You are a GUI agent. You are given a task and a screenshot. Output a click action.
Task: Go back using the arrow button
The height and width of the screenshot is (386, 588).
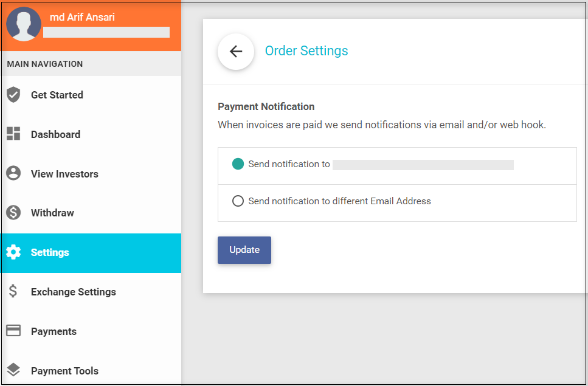click(236, 52)
